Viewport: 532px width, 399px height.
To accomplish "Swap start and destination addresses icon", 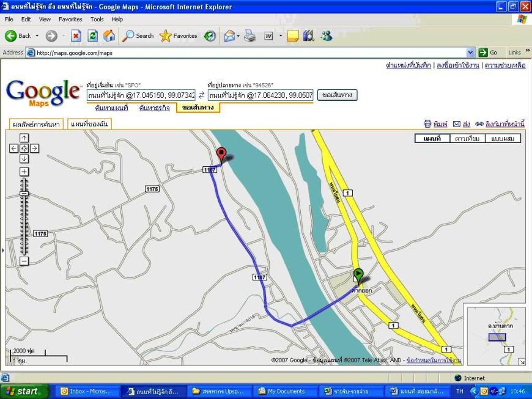I will pos(201,95).
